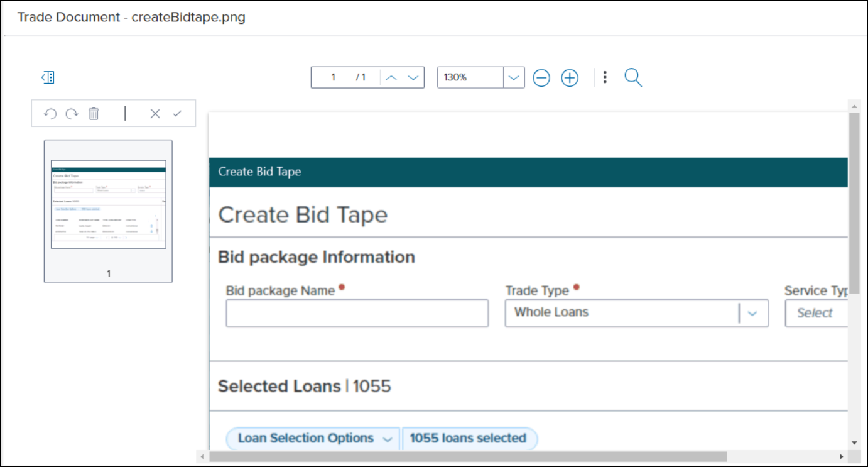This screenshot has width=868, height=467.
Task: Toggle the thumbnail sidebar panel icon
Action: point(48,77)
